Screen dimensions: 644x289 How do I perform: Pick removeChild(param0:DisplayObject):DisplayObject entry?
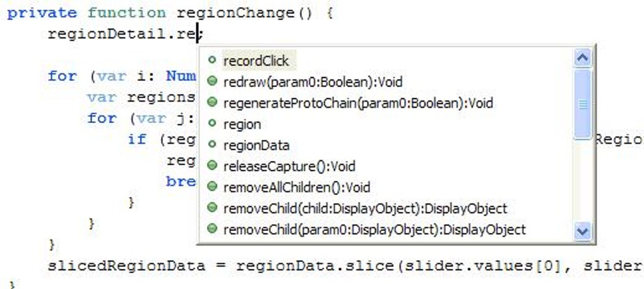(374, 230)
